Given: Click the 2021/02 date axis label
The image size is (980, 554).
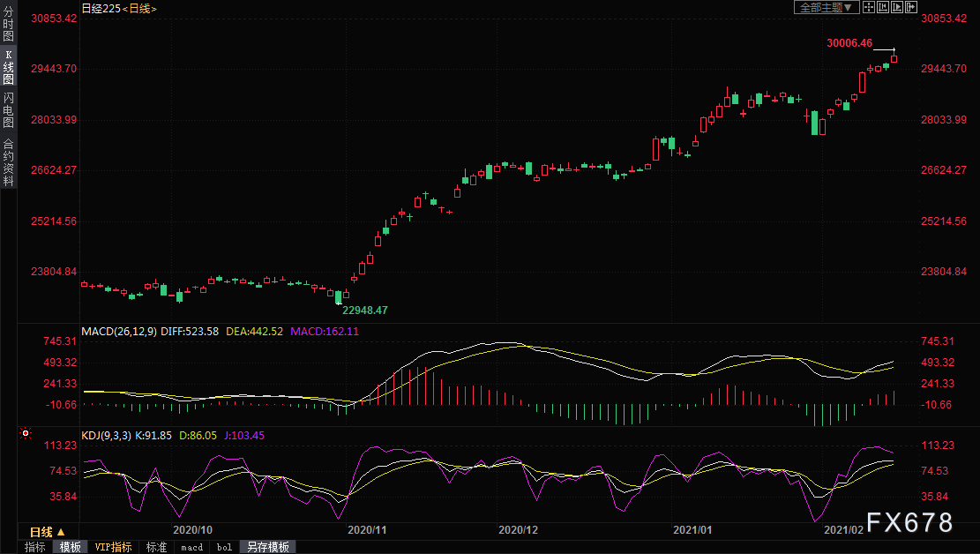Looking at the screenshot, I should [844, 529].
